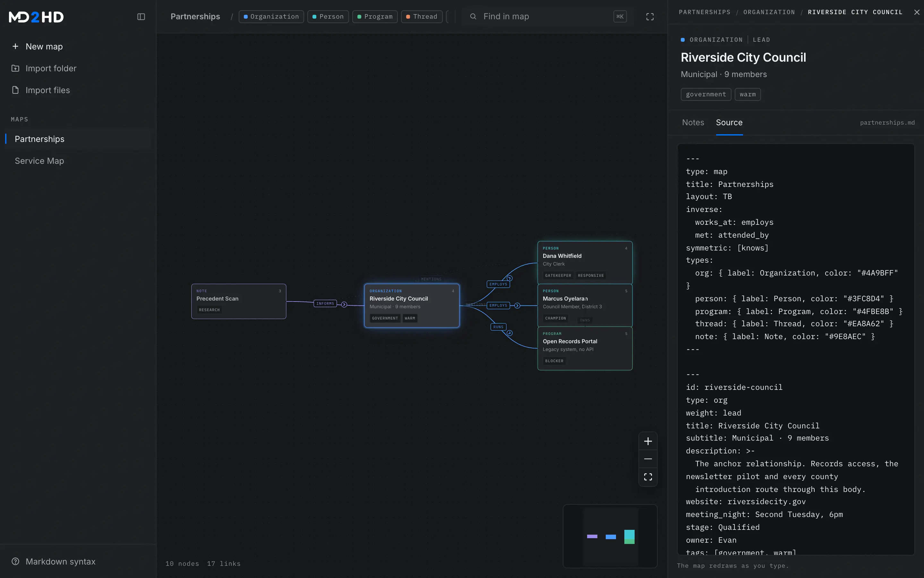Close the Riverside City Council panel
924x578 pixels.
pos(916,12)
